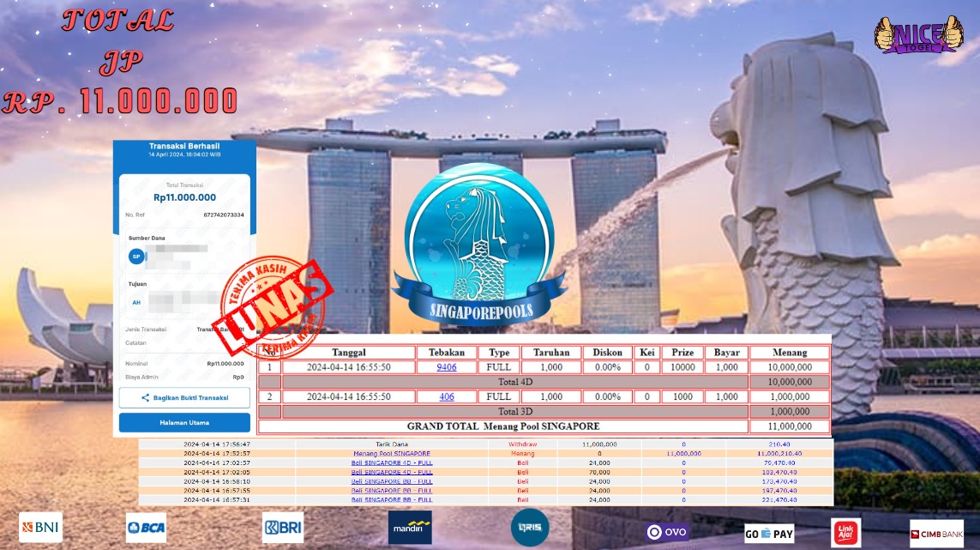Open the Menang Pool SINGAPORE entry
This screenshot has width=980, height=550.
click(x=391, y=453)
